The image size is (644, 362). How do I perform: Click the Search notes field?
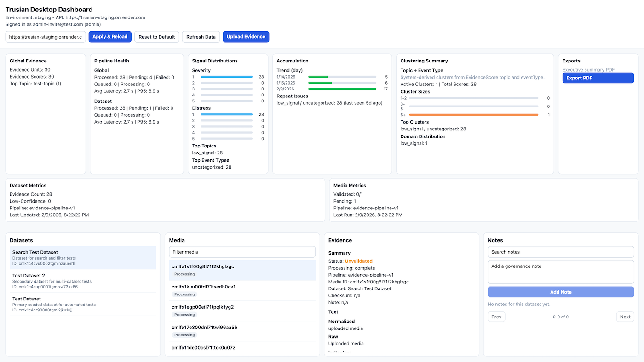[x=561, y=252]
